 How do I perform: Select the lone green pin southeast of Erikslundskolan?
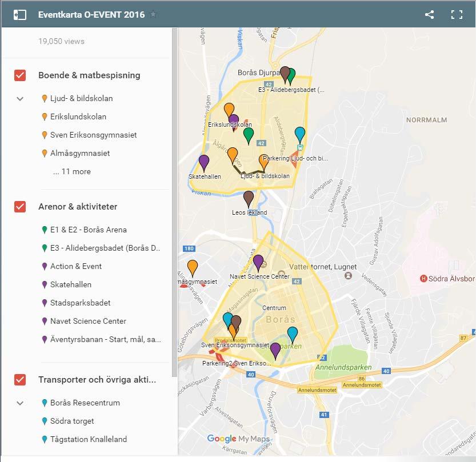pyautogui.click(x=249, y=136)
